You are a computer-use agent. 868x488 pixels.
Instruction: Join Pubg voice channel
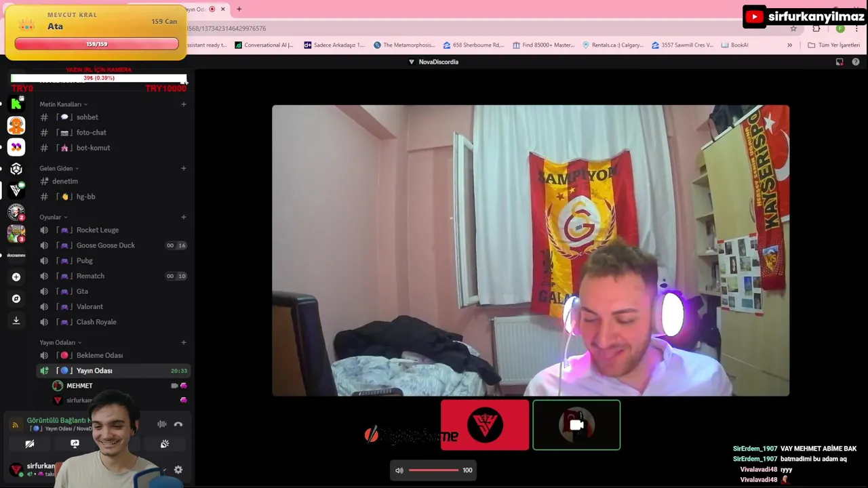[x=113, y=260]
